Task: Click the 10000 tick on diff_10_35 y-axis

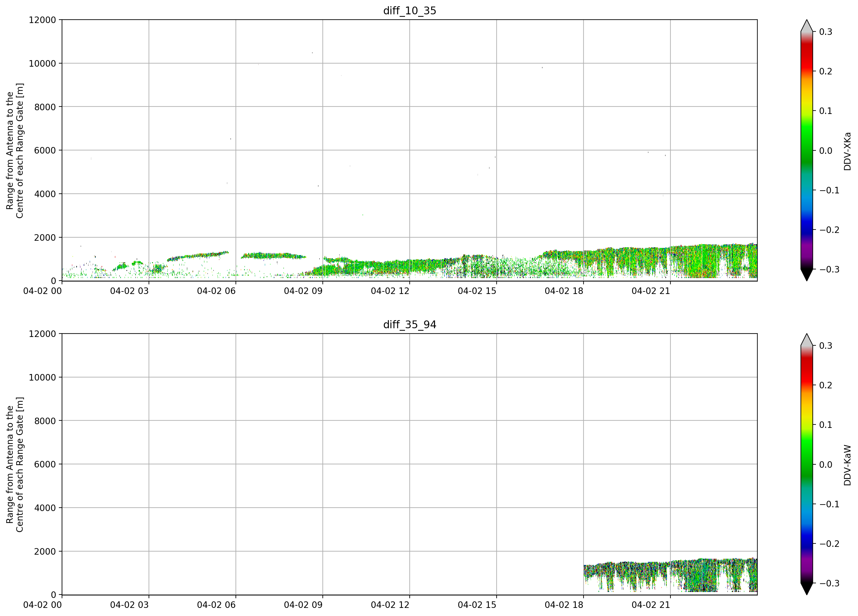Action: 42,64
